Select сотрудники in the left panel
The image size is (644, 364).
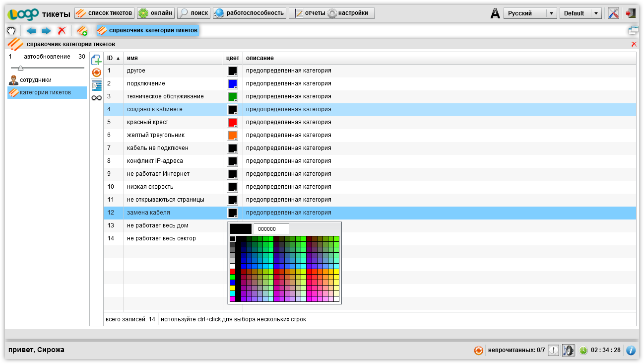(35, 80)
